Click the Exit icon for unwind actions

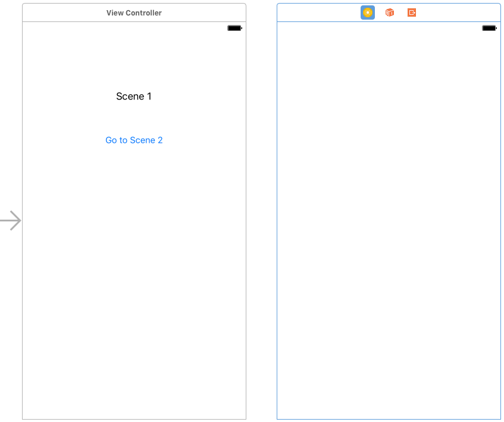(x=411, y=12)
